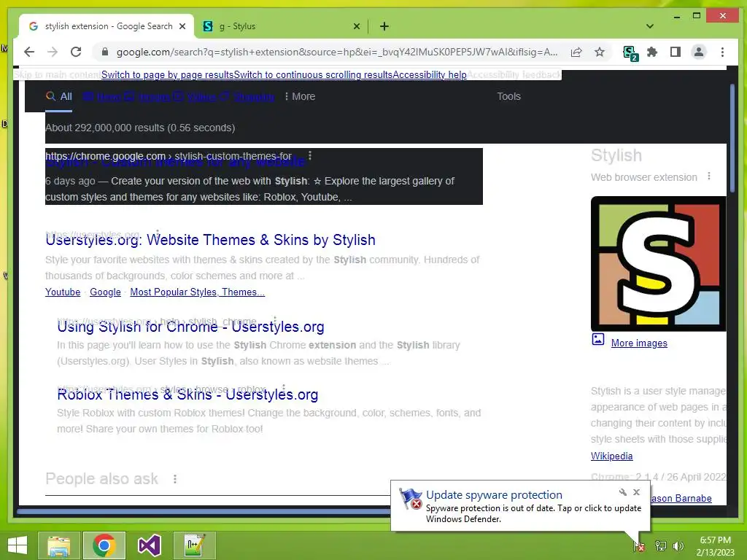Open Visual Studio from taskbar

click(x=149, y=545)
